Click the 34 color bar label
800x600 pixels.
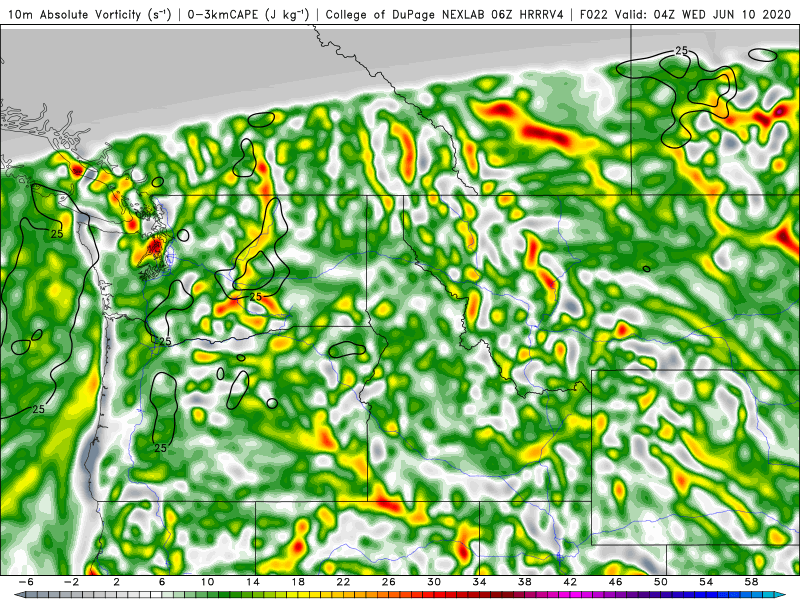tap(480, 582)
